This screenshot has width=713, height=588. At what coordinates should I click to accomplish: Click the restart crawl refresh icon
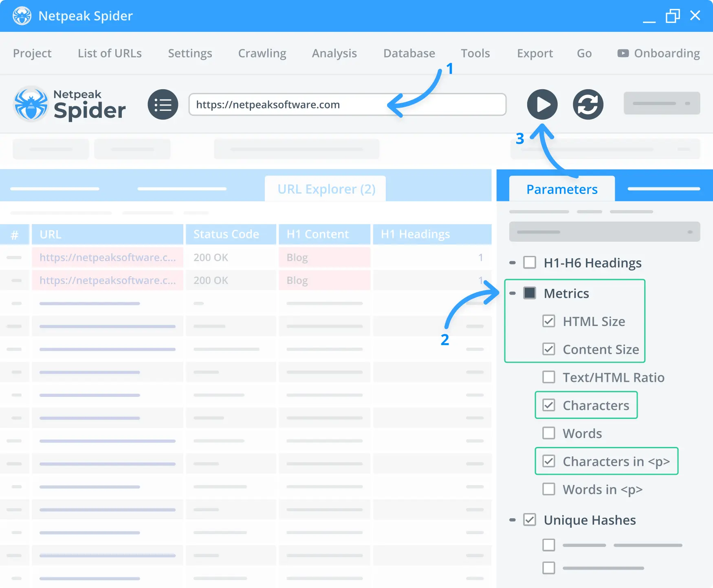pos(588,104)
